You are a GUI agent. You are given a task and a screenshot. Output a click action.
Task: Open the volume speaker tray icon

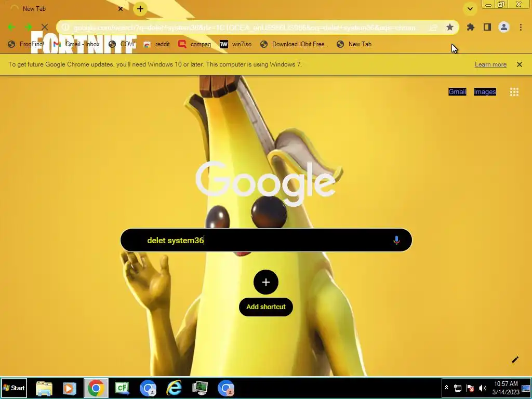pyautogui.click(x=483, y=388)
